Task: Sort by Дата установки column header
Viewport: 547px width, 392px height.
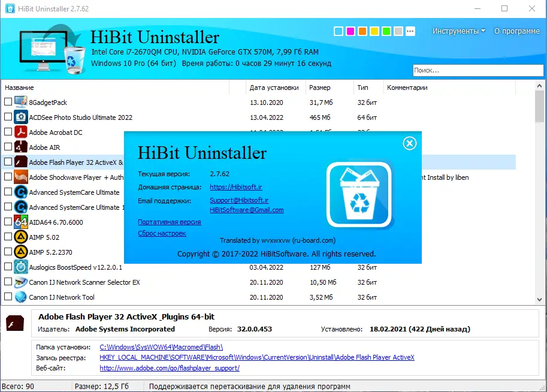Action: coord(276,88)
